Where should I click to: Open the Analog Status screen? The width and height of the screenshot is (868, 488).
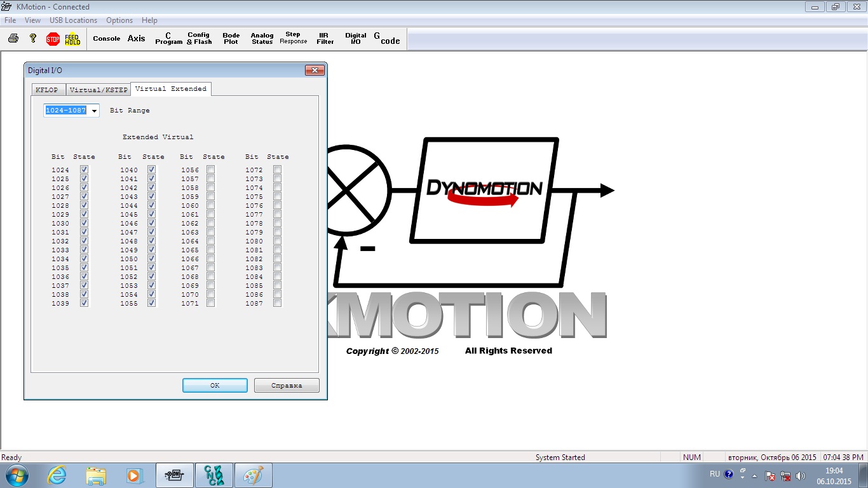[262, 39]
